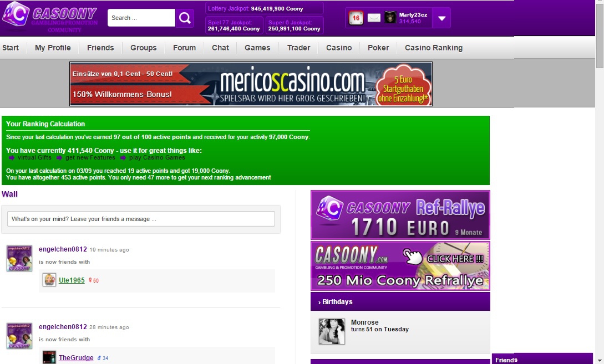Viewport: 604px width, 364px height.
Task: Click the '19 minutes ago' timestamp
Action: point(109,250)
